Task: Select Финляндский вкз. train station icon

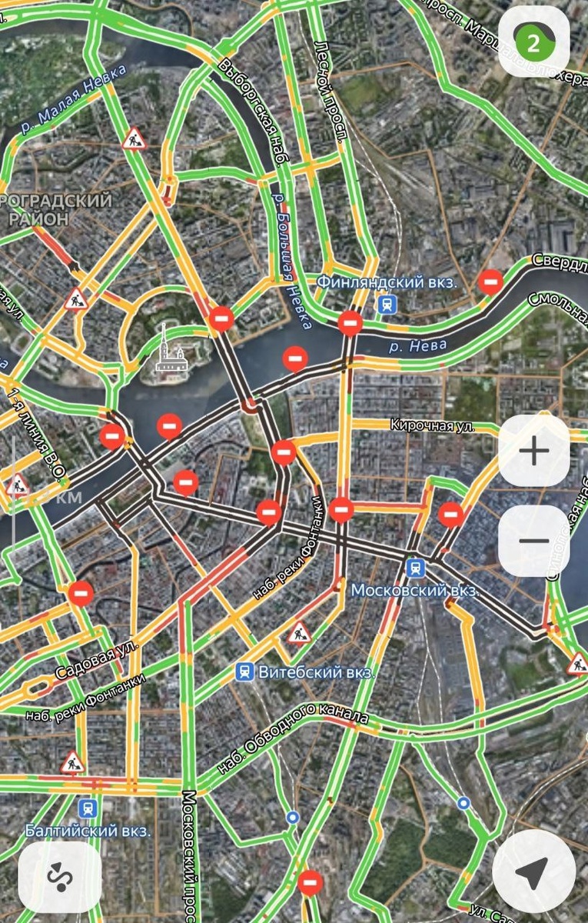Action: coord(386,305)
